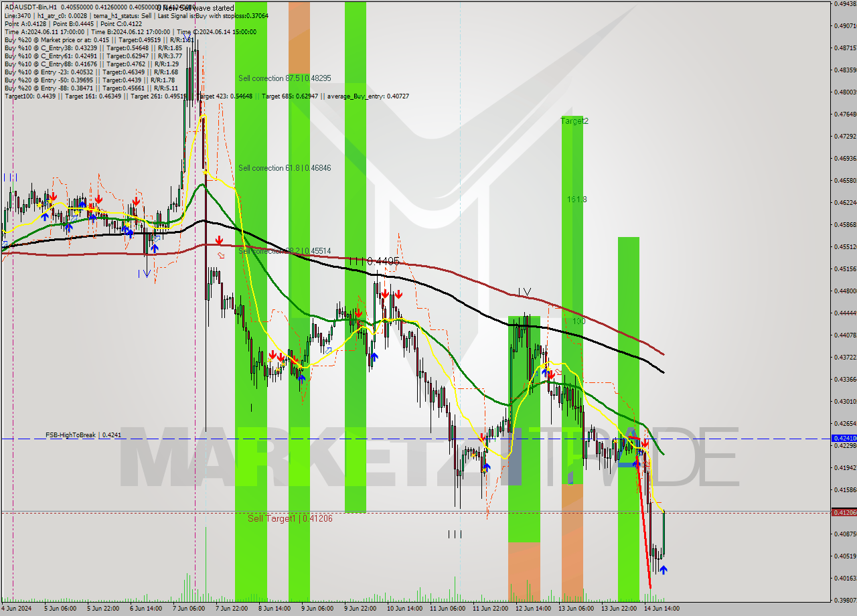The image size is (857, 616).
Task: Click the '4 Jun 2024' date on time axis
Action: [15, 609]
